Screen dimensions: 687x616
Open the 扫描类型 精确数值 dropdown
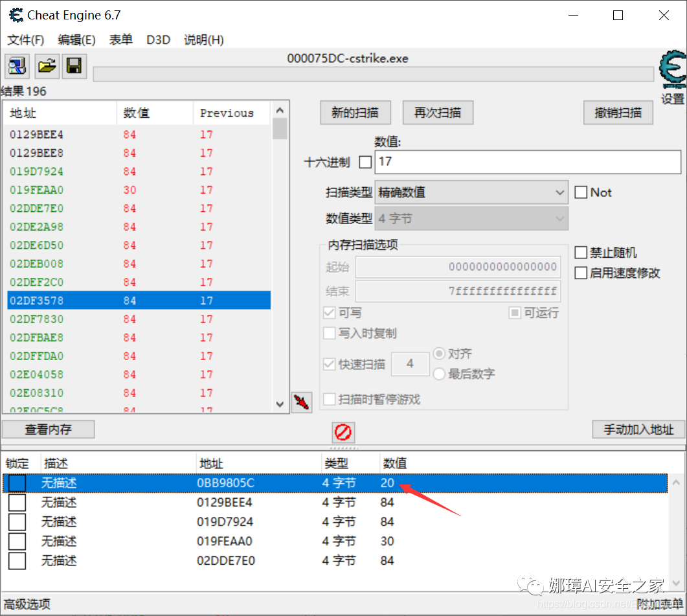[x=471, y=192]
